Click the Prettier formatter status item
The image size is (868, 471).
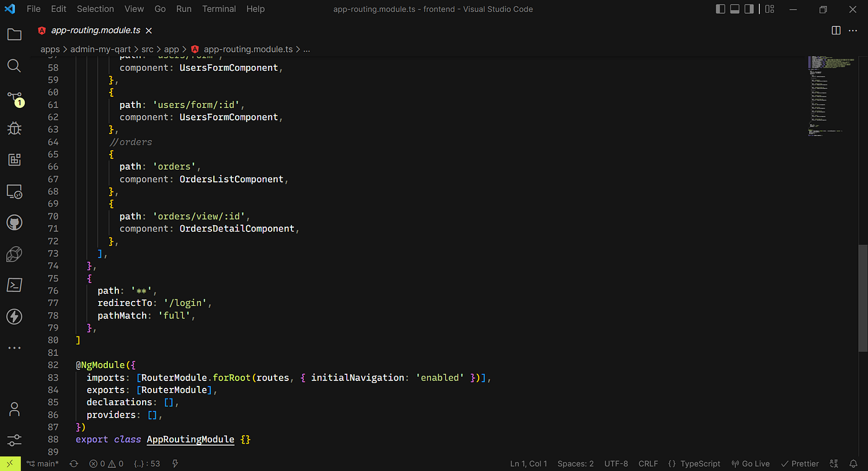click(799, 464)
